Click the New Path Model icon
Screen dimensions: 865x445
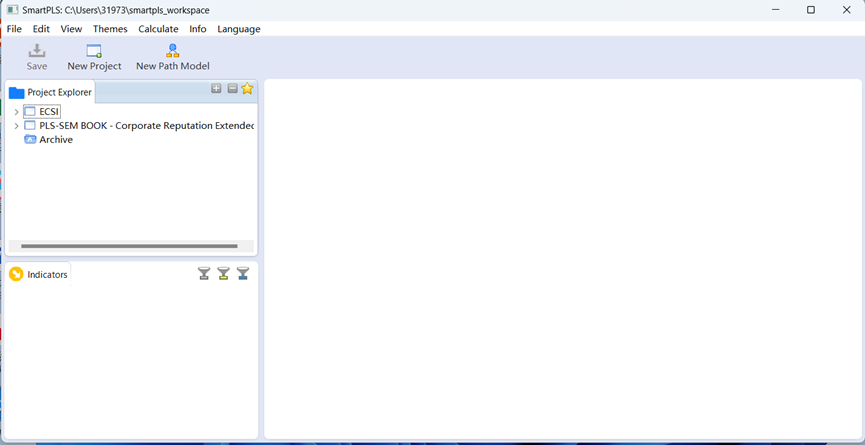[x=173, y=51]
